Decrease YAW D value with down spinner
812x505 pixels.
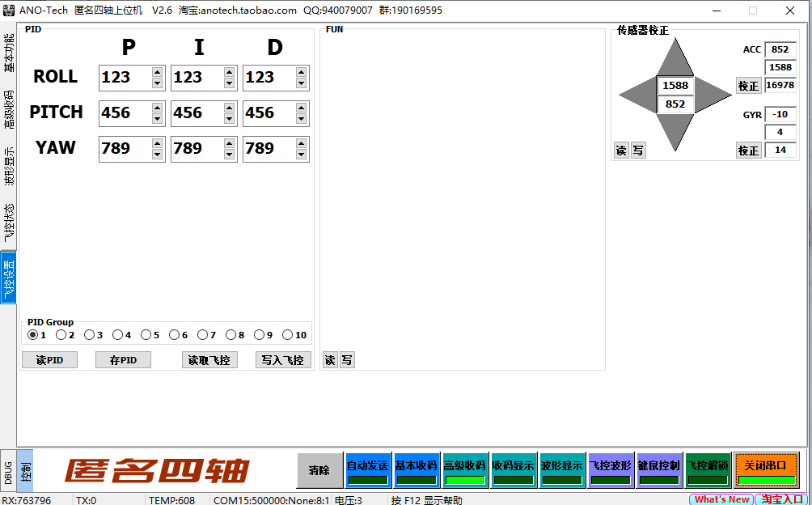[302, 155]
